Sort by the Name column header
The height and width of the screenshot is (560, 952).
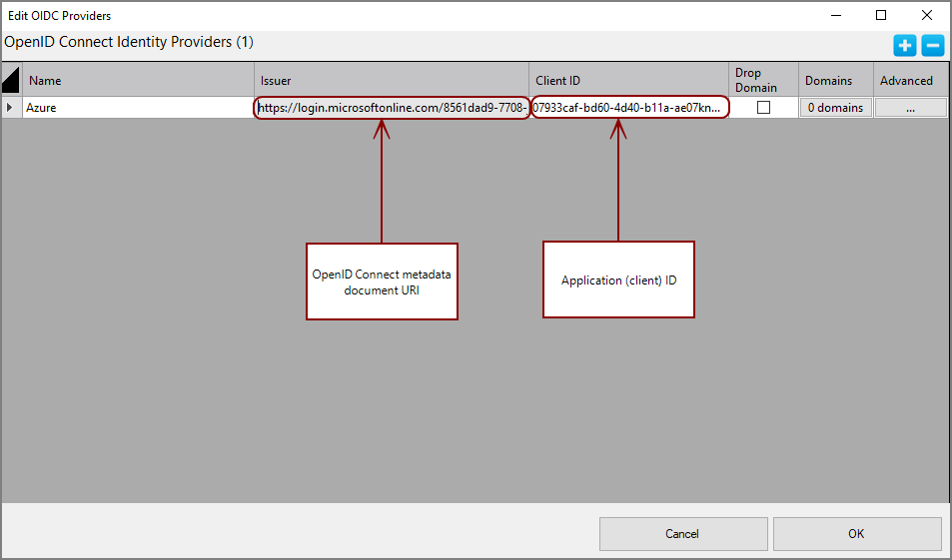tap(139, 80)
